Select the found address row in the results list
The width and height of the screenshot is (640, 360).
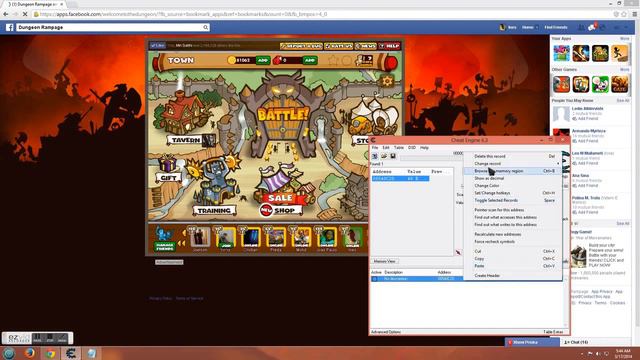pyautogui.click(x=400, y=179)
